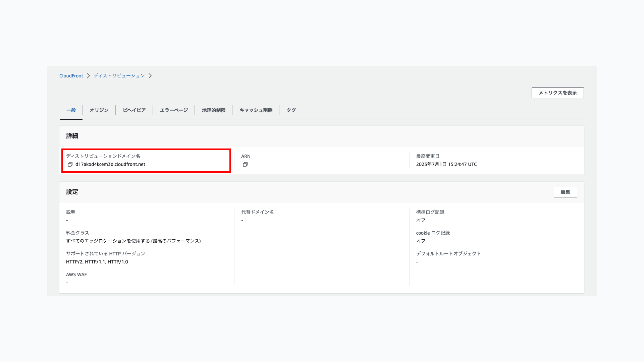Click the chevron after ディストリビューション breadcrumb
This screenshot has width=644, height=362.
150,76
